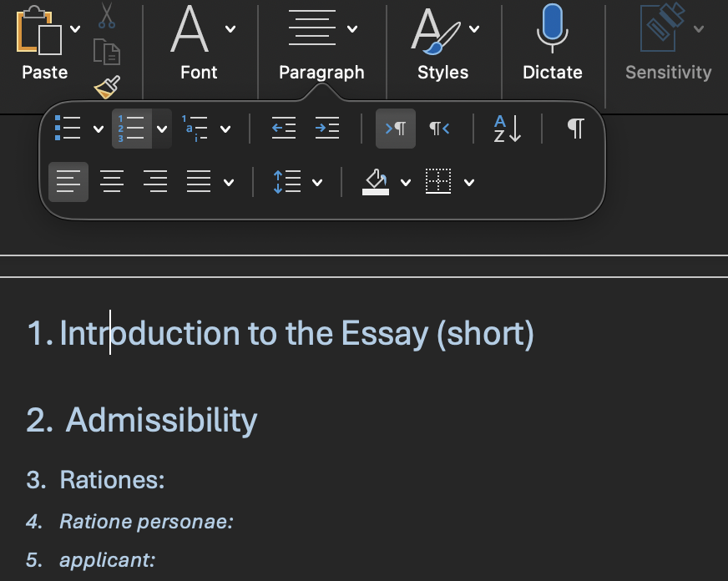Decrease the paragraph indent
Image resolution: width=728 pixels, height=581 pixels.
(283, 129)
